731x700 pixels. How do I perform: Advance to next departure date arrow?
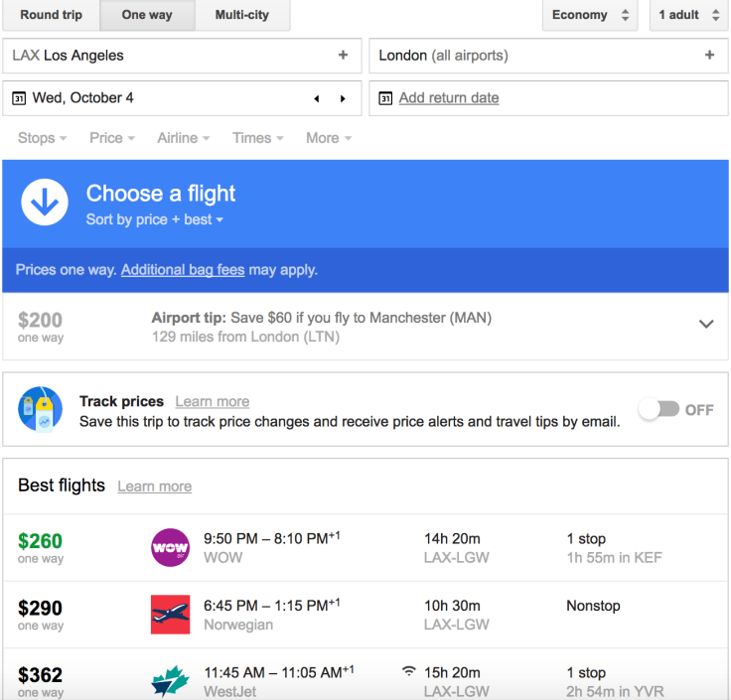click(x=344, y=98)
